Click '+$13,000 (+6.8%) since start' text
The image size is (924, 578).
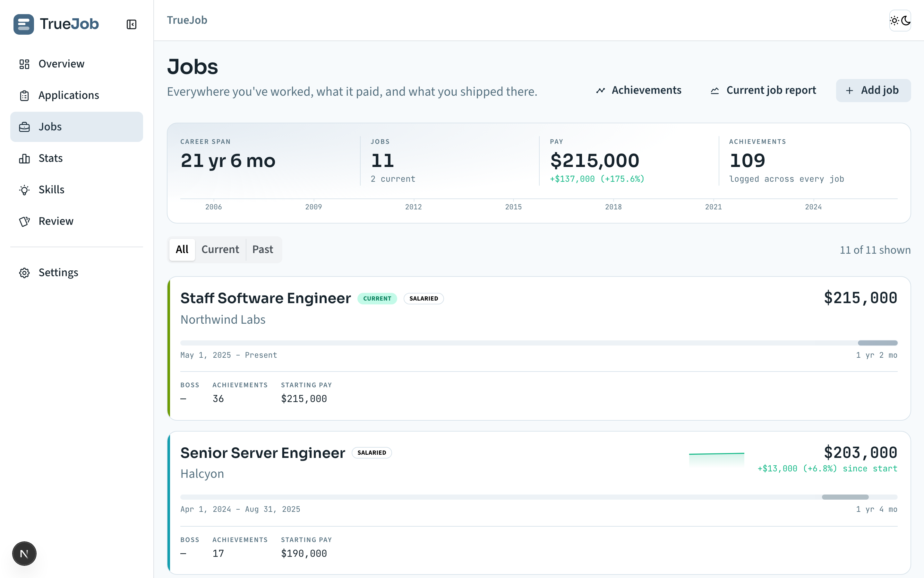(x=827, y=469)
